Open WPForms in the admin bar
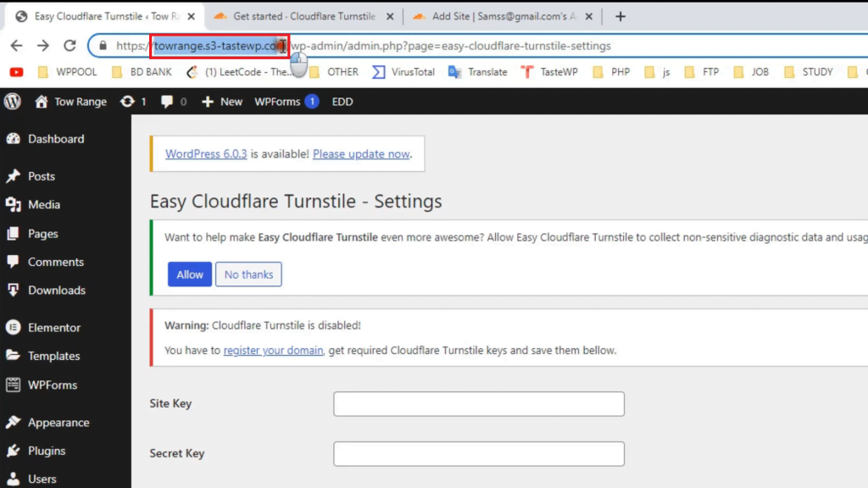Viewport: 868px width, 488px height. coord(287,102)
